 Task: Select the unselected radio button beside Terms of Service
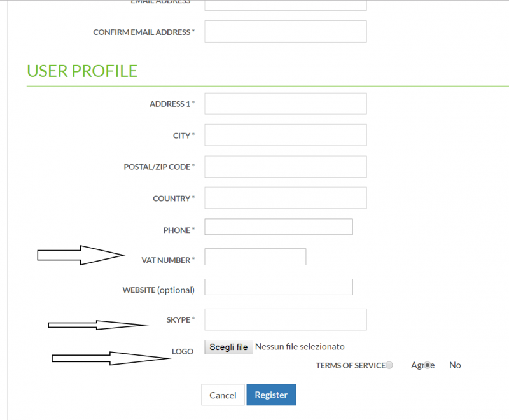coord(389,365)
